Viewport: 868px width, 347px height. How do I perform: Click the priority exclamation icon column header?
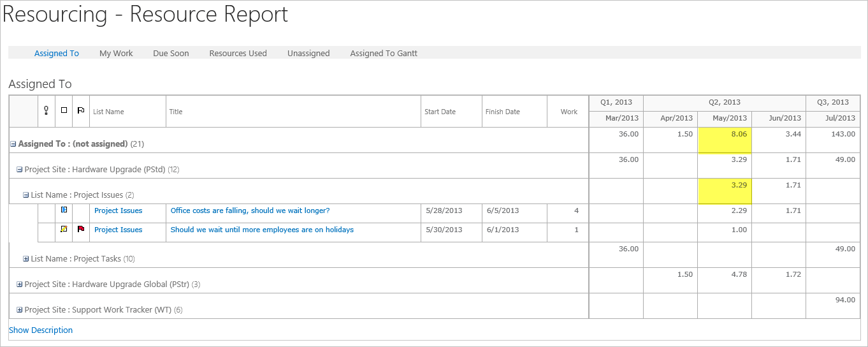pos(46,111)
